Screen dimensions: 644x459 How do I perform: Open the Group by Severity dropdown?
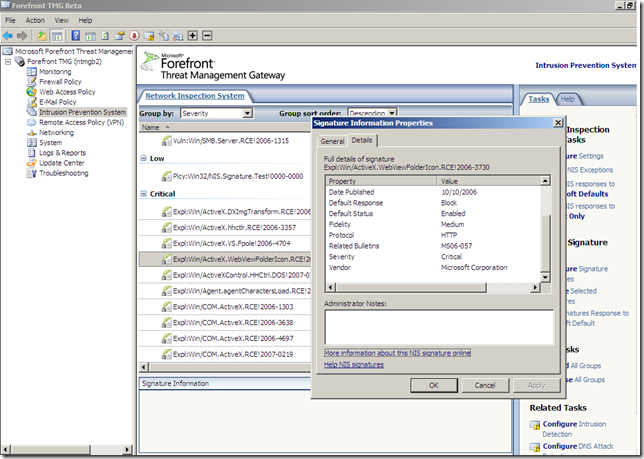(247, 113)
